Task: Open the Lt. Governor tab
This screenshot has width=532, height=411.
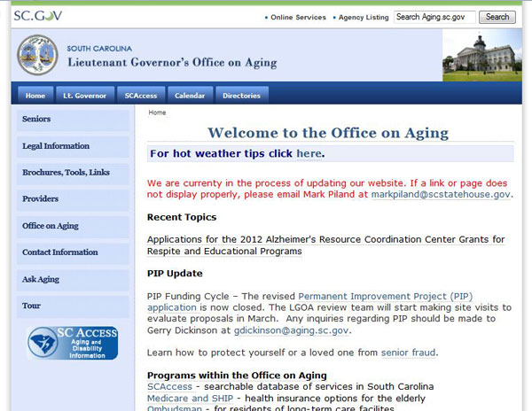Action: coord(85,95)
